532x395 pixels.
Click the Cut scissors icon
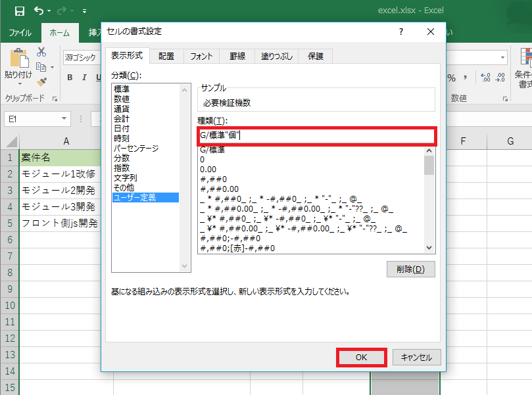pyautogui.click(x=41, y=52)
